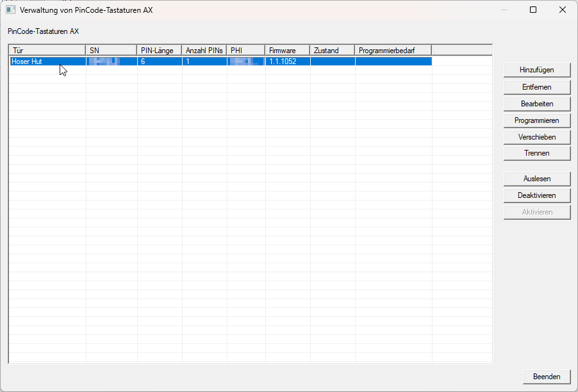Viewport: 578px width, 392px height.
Task: Deactivate keypad with Deaktivieren button
Action: (536, 195)
